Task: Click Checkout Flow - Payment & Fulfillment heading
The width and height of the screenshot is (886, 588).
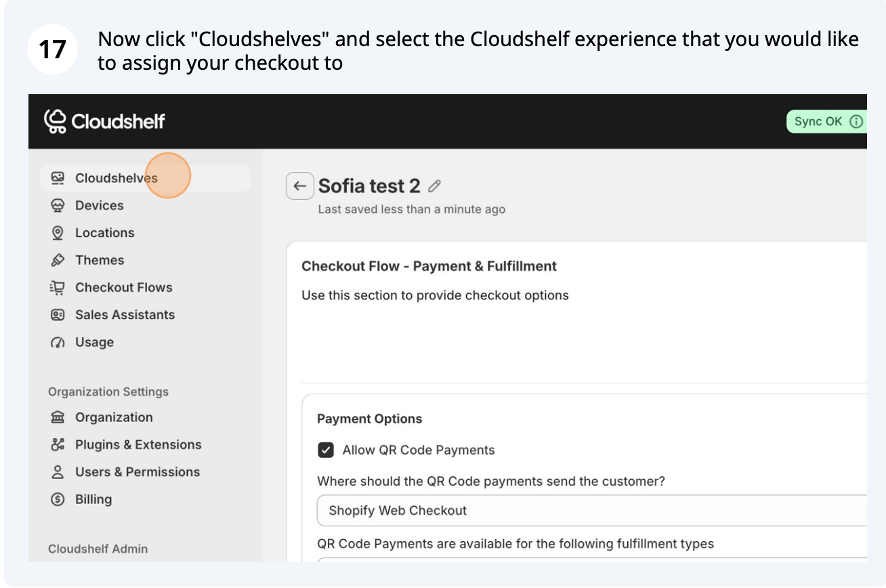Action: point(429,266)
